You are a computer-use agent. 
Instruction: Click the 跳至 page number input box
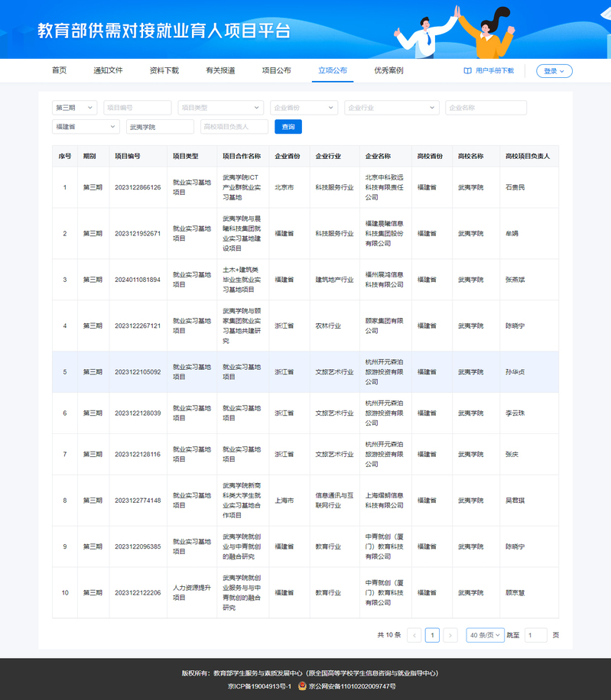click(535, 635)
